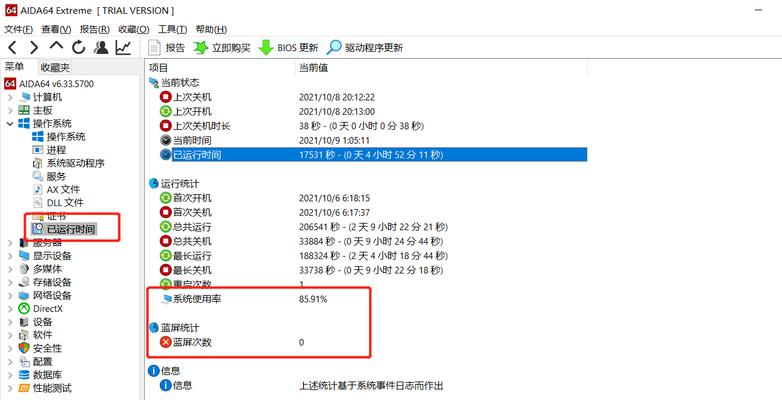Click the 性能测试 tree icon
Viewport: 782px width, 400px height.
pos(24,388)
